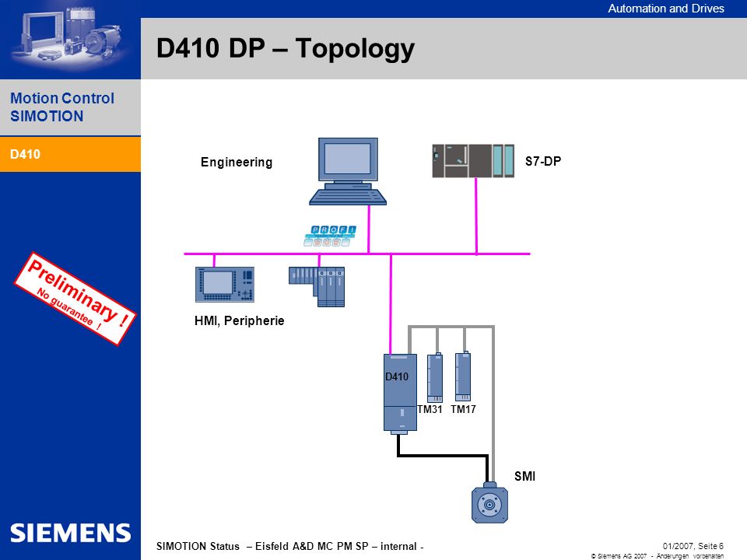Click the TM17 terminal module icon

[463, 376]
